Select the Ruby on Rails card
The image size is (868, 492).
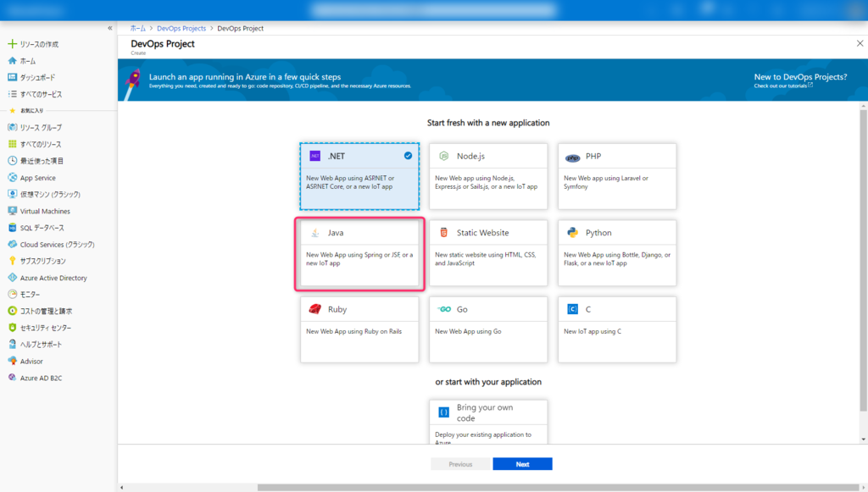359,329
